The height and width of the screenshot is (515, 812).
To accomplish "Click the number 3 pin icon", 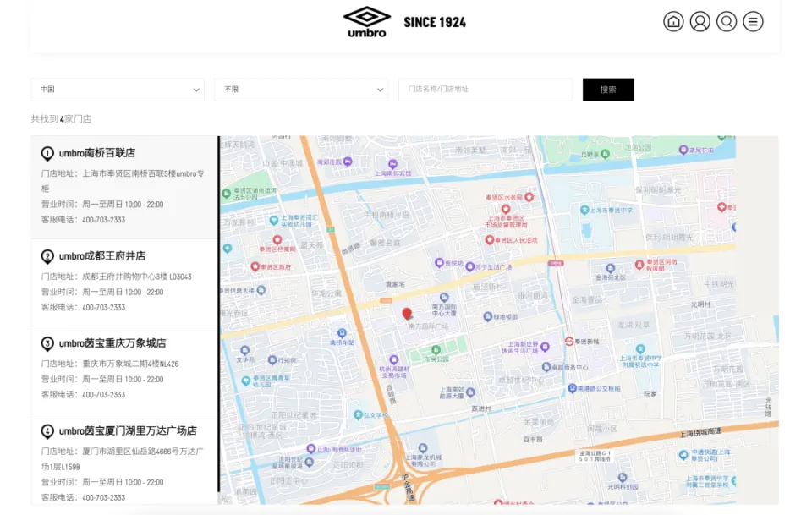I will pos(47,343).
